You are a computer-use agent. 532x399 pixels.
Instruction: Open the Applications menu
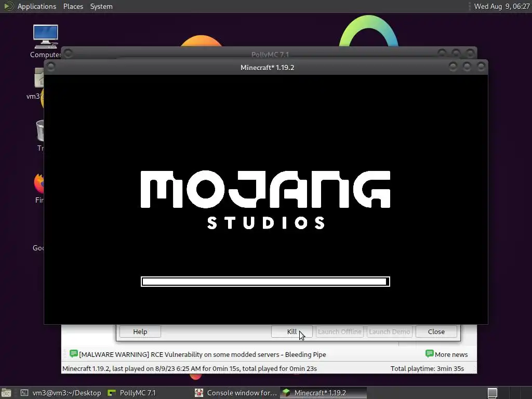pos(37,6)
